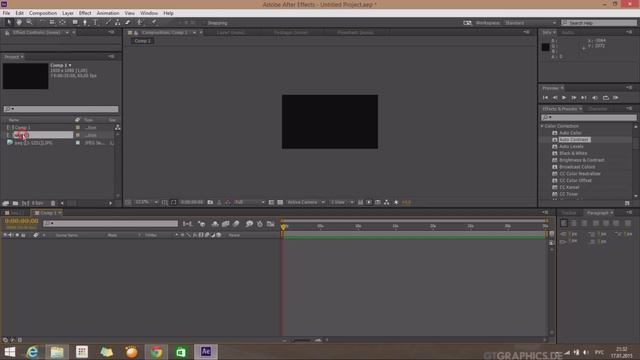Select the Type (T) tool
This screenshot has height=360, width=640.
(96, 22)
